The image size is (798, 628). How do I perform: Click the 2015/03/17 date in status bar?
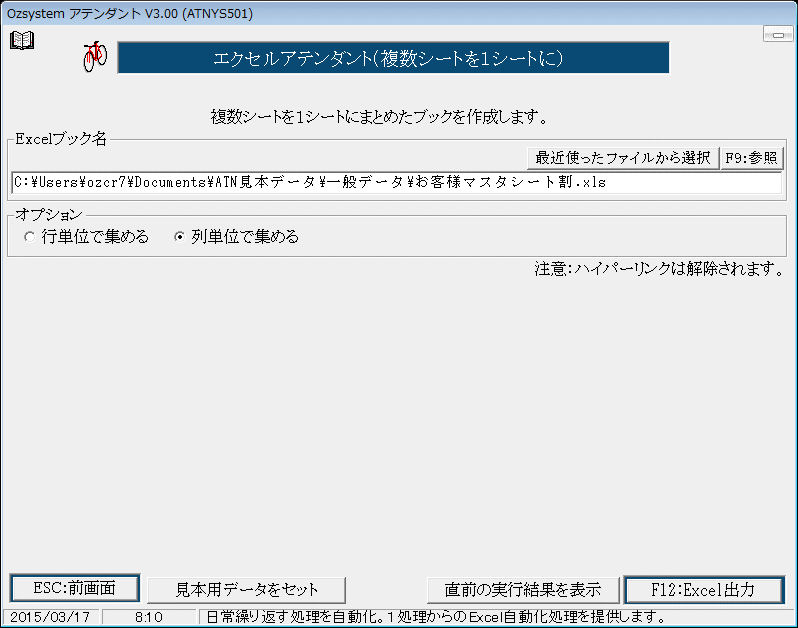(x=50, y=617)
